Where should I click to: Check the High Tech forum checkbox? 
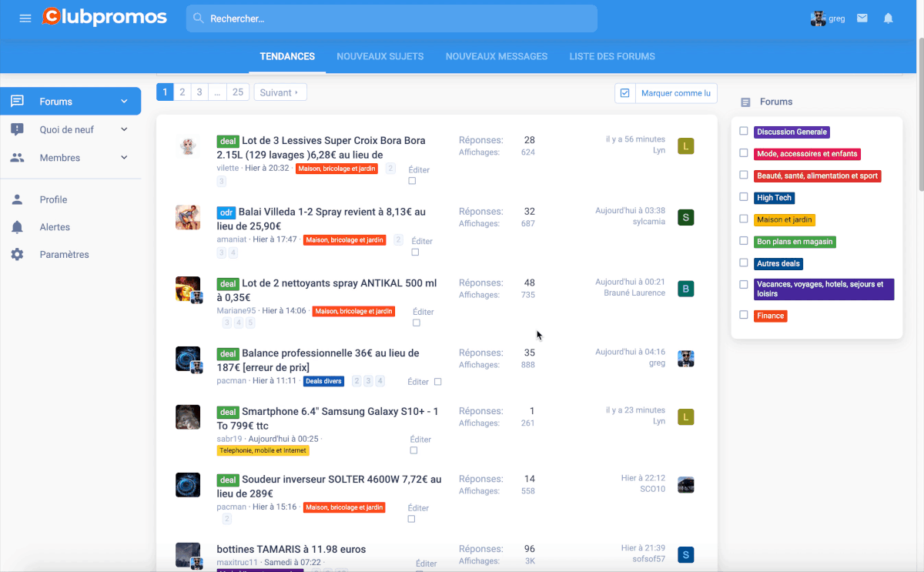tap(744, 197)
